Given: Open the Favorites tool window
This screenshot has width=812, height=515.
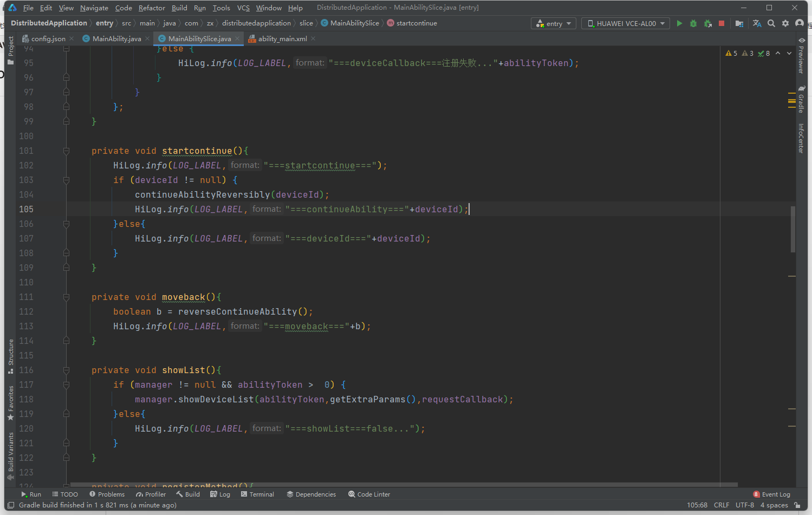Looking at the screenshot, I should (x=11, y=403).
